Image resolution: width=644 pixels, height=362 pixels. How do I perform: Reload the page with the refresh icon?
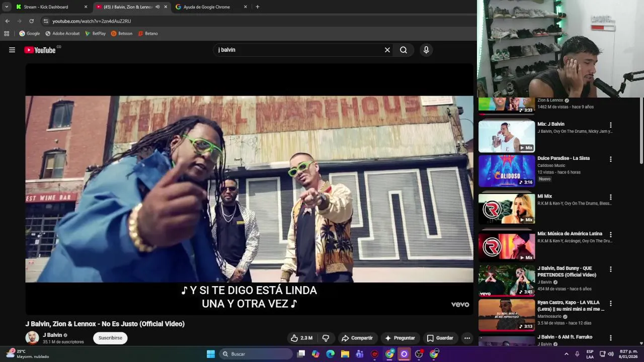(31, 21)
